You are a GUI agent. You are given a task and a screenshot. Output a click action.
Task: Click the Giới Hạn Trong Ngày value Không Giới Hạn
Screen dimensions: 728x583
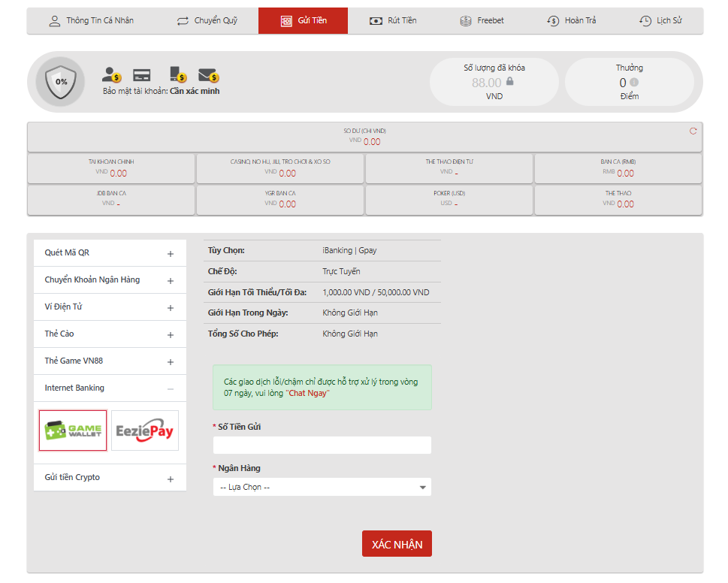[x=350, y=313]
